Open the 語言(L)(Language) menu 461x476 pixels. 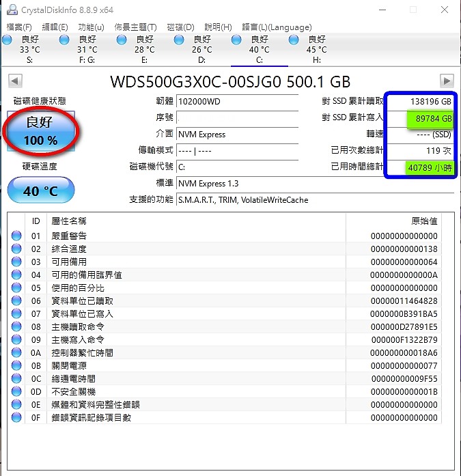277,27
